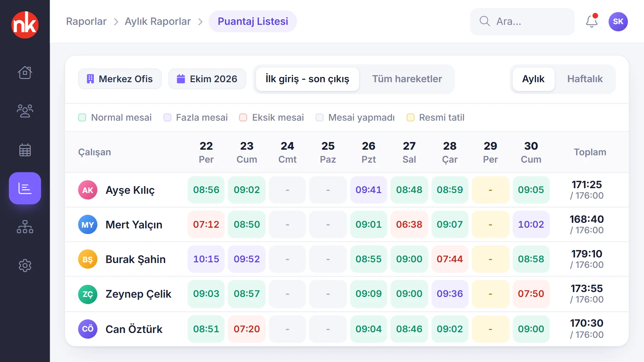This screenshot has height=362, width=644.
Task: Switch to Haftalık view tab
Action: pos(585,79)
